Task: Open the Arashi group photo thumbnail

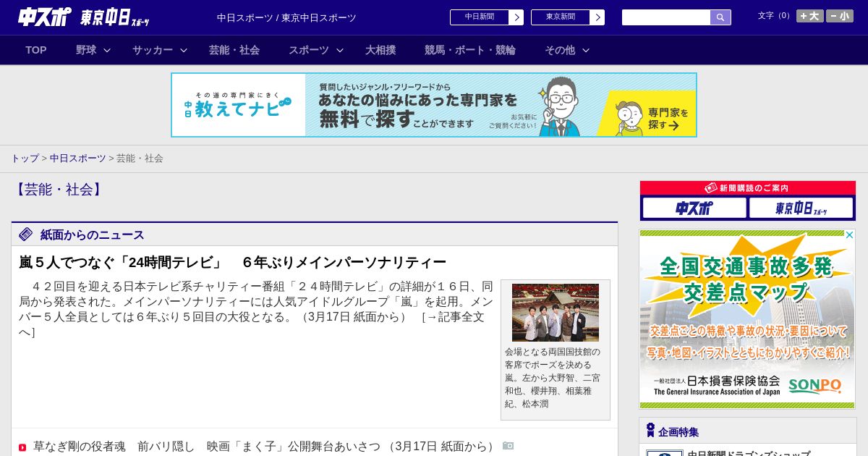Action: pyautogui.click(x=556, y=313)
